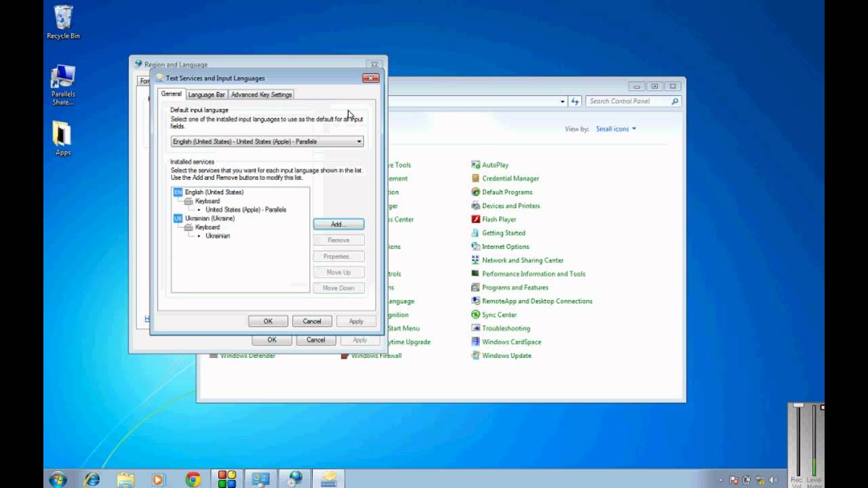Click the Rec Vol slider handle
The width and height of the screenshot is (868, 488).
[x=798, y=405]
